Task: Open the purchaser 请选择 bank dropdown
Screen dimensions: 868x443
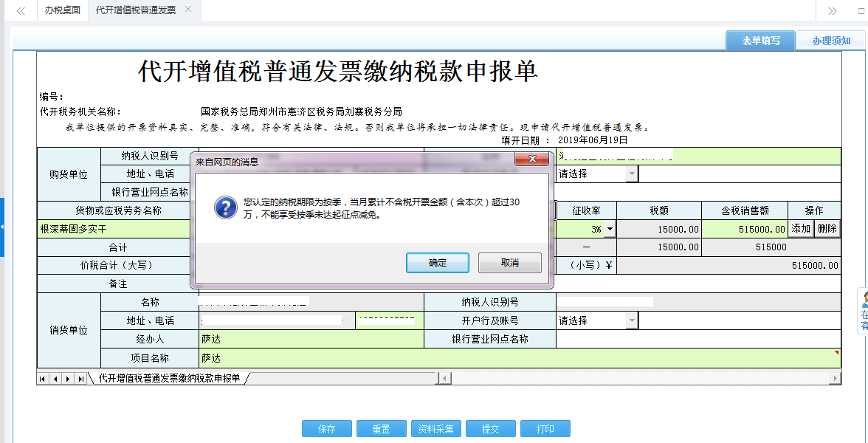Action: coord(632,174)
